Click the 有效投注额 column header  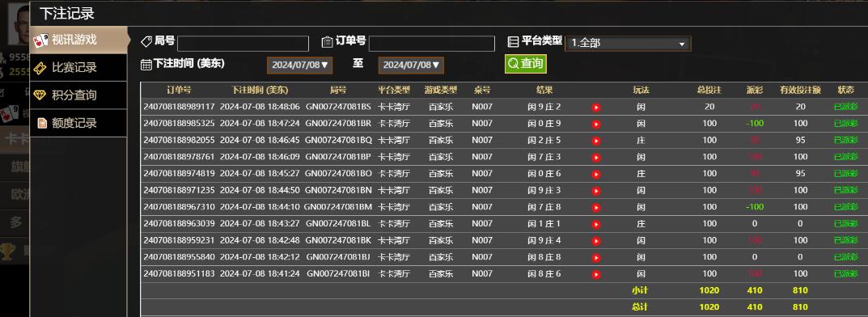click(x=801, y=90)
